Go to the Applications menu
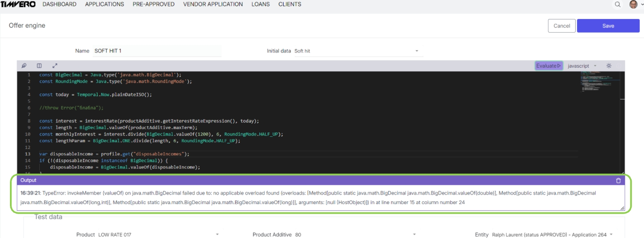 click(x=104, y=4)
